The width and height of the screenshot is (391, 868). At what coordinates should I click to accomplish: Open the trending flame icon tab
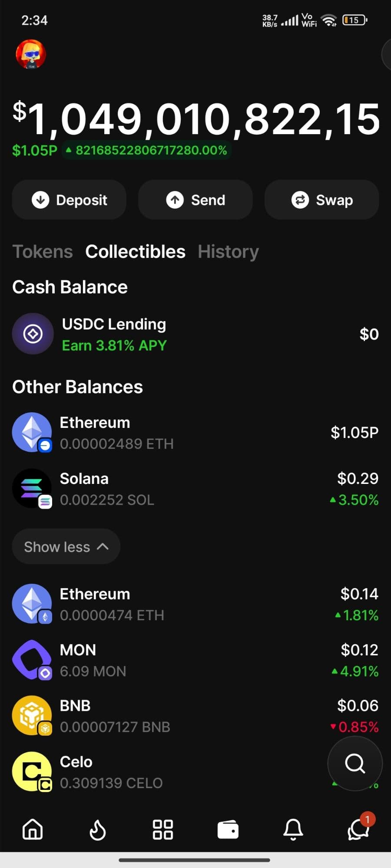point(98,829)
